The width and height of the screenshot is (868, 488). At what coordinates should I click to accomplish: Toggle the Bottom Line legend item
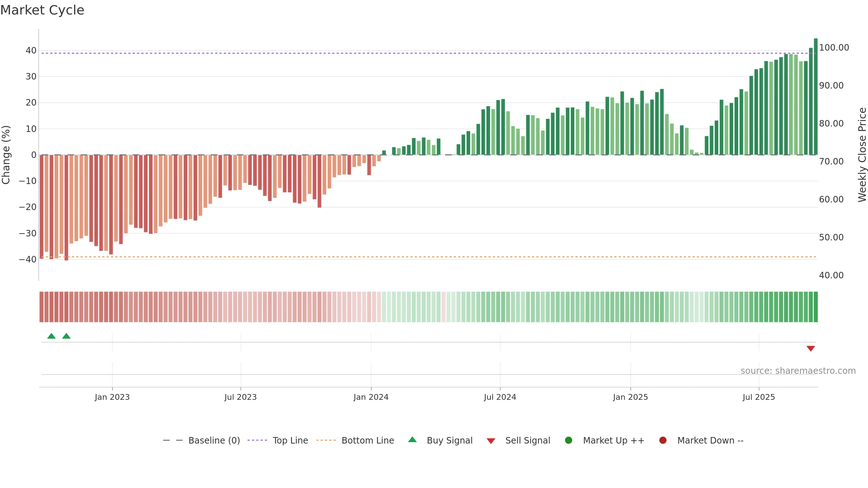coord(355,440)
